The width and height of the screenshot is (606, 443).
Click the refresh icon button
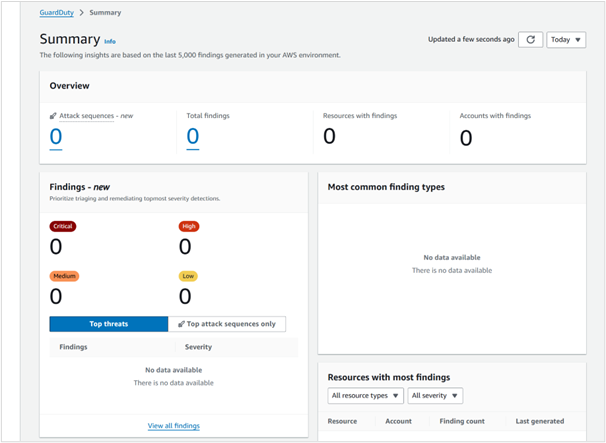531,39
